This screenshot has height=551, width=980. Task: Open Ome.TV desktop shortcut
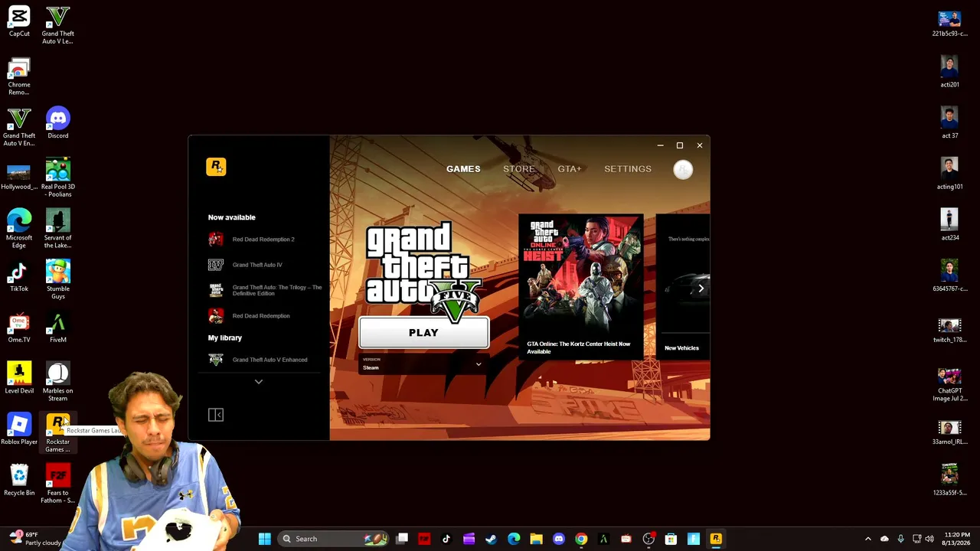pos(19,328)
